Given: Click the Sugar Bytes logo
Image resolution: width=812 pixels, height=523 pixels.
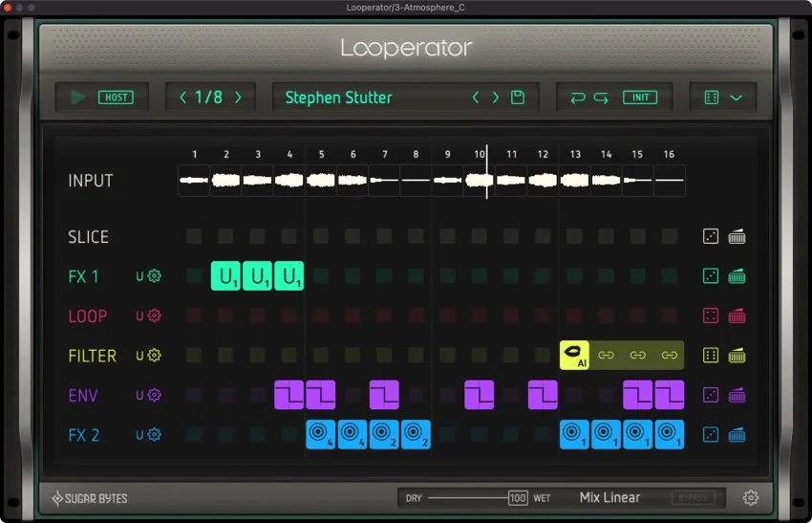Looking at the screenshot, I should 90,498.
